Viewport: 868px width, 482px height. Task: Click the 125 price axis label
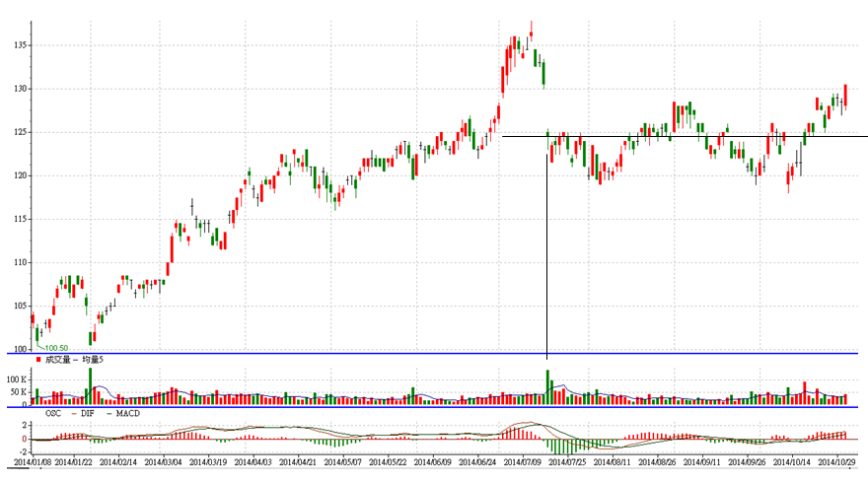point(21,132)
